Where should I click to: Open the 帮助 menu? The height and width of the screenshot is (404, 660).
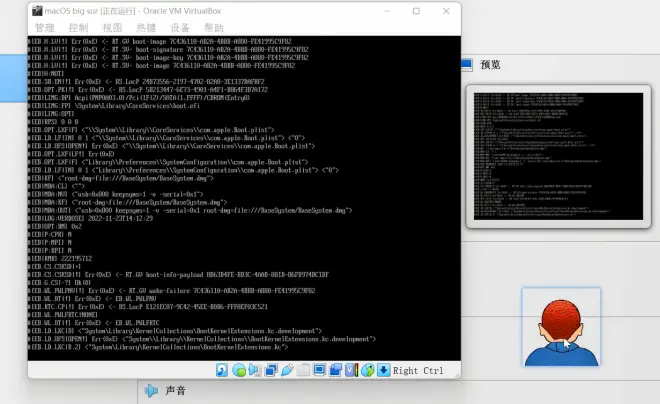(214, 28)
